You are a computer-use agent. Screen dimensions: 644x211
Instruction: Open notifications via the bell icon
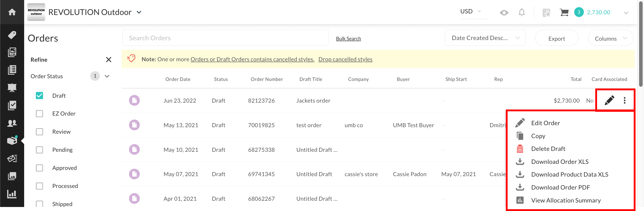(x=521, y=12)
